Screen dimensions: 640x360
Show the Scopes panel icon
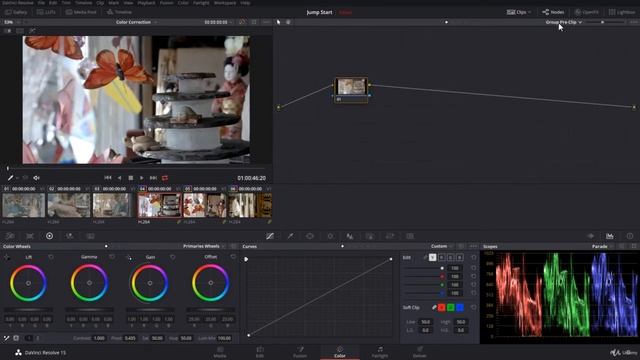[610, 236]
